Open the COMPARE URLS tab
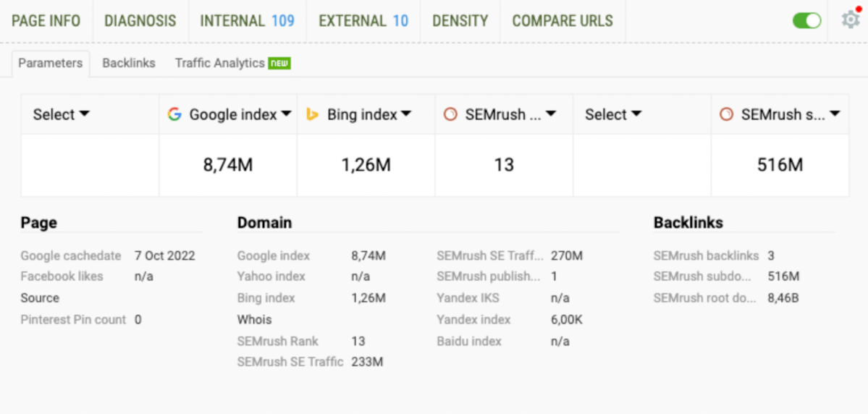This screenshot has width=868, height=414. pyautogui.click(x=562, y=21)
